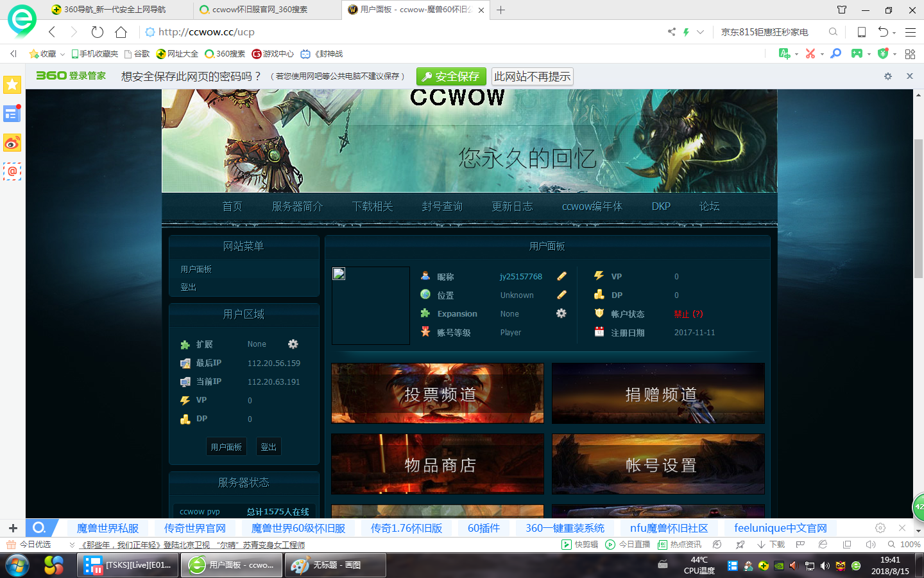Click the pencil icon to edit 昵称 nickname

click(x=561, y=276)
